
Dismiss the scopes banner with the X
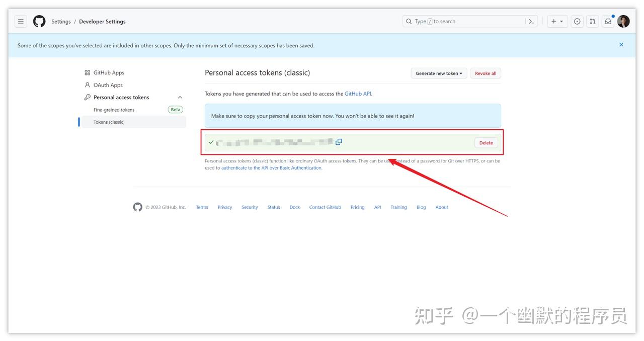621,44
